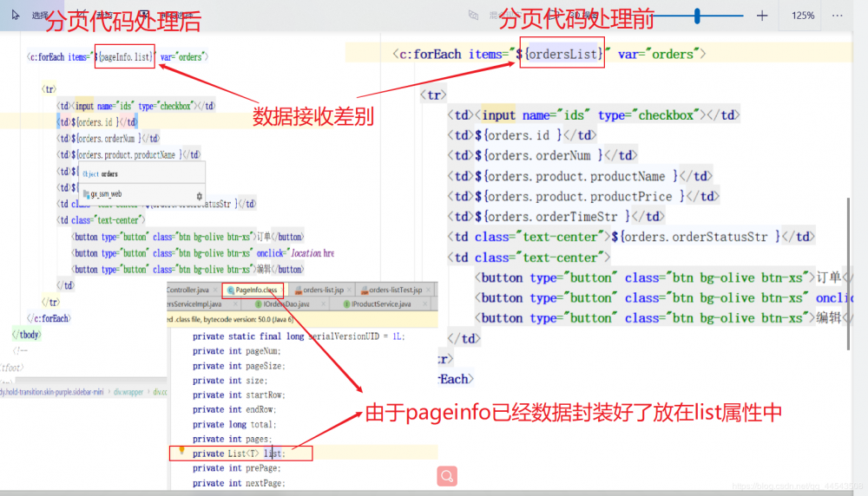The image size is (868, 496).
Task: Close the PageInfo.class tab
Action: [282, 290]
